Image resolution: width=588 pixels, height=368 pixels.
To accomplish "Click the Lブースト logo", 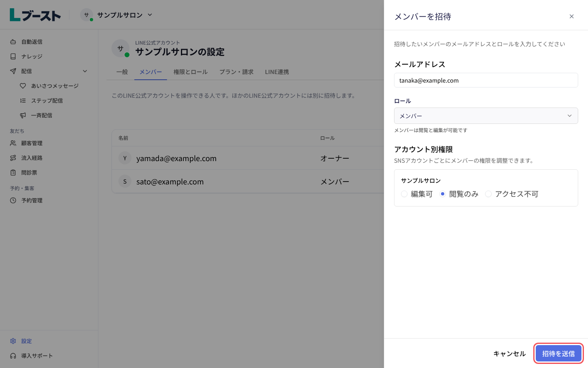I will [x=35, y=15].
